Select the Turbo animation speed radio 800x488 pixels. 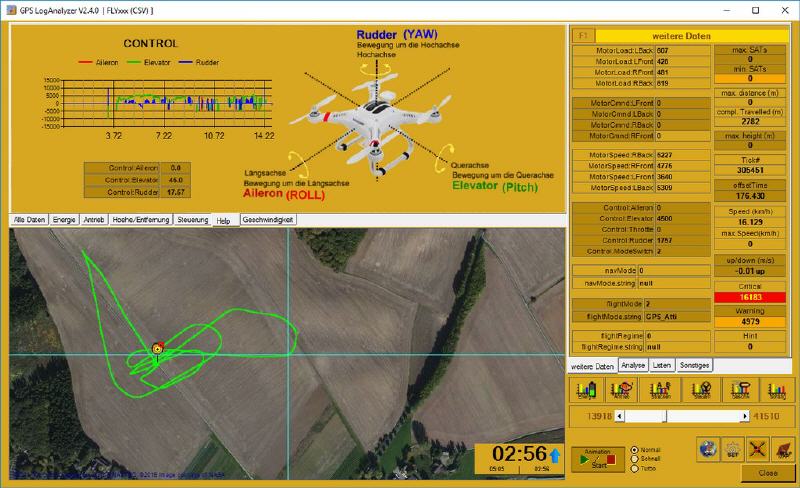click(634, 468)
